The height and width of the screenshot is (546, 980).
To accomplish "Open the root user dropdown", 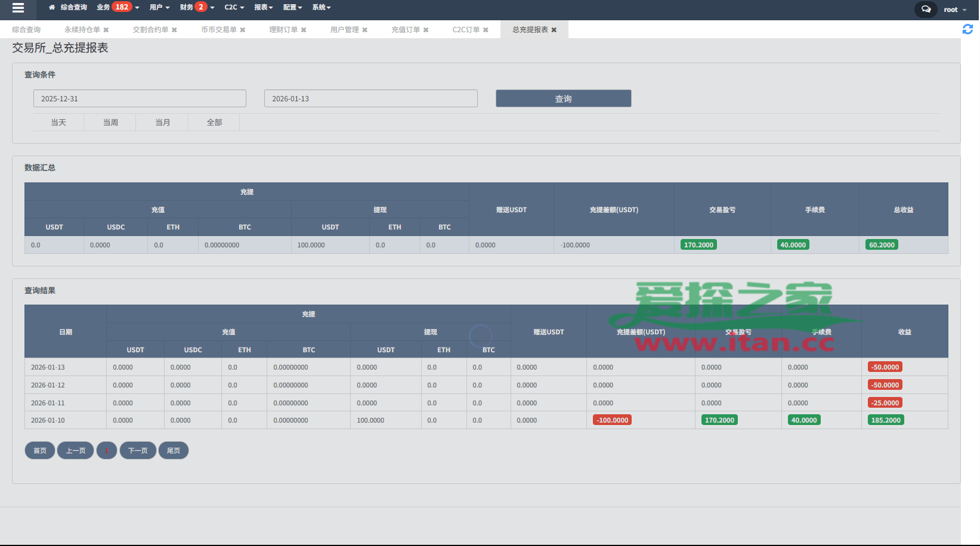I will (x=955, y=10).
